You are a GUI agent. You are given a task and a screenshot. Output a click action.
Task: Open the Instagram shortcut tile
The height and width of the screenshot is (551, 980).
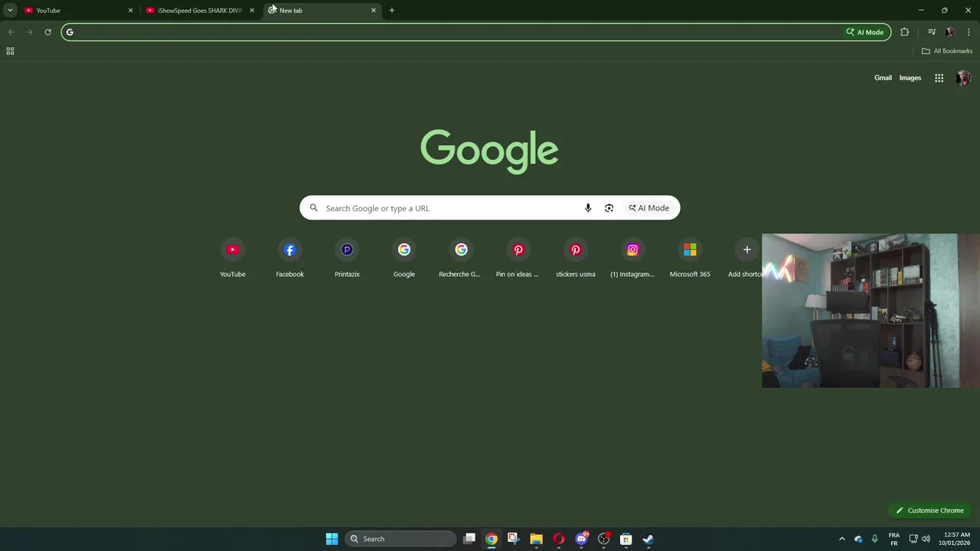tap(632, 258)
